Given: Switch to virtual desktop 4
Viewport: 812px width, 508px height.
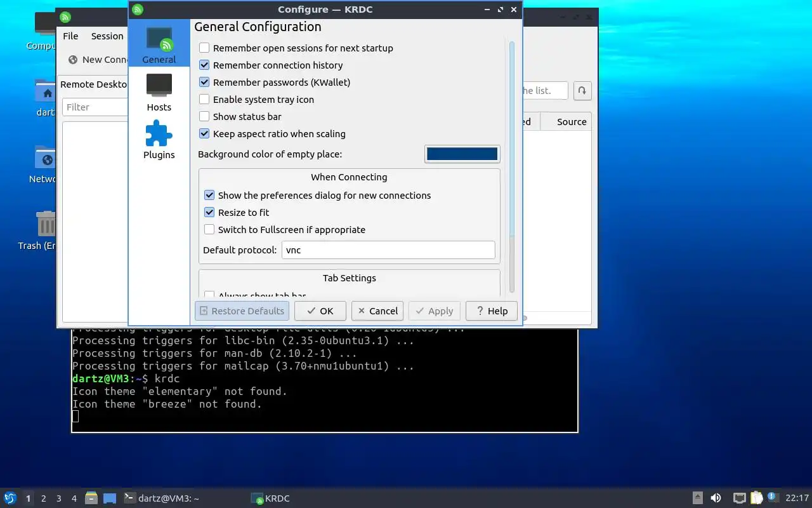Looking at the screenshot, I should pos(74,498).
